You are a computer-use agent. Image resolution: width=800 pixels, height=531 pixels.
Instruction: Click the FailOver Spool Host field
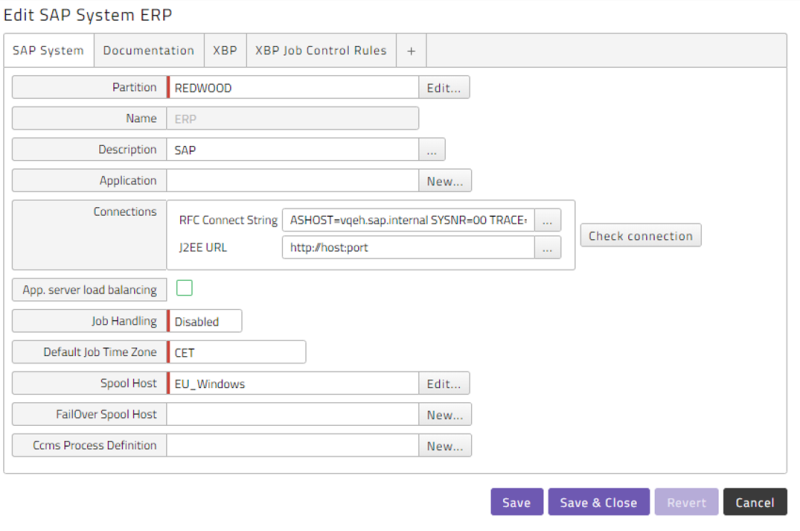click(x=293, y=414)
